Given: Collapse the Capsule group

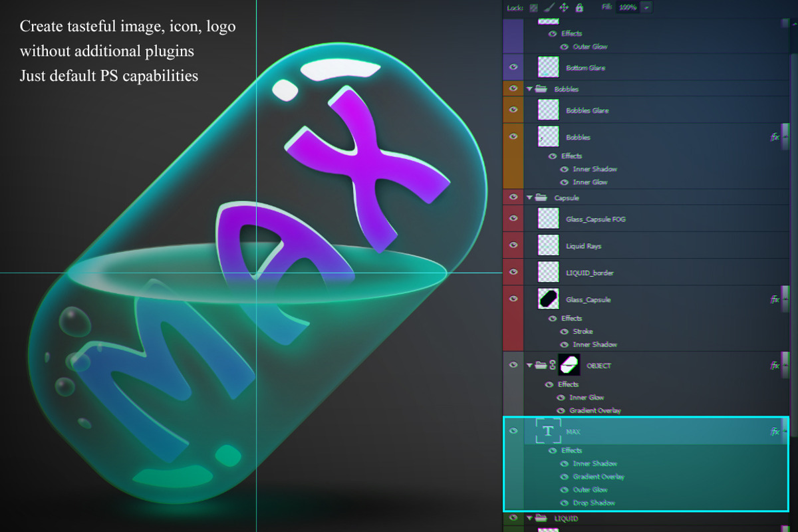Looking at the screenshot, I should (x=529, y=198).
